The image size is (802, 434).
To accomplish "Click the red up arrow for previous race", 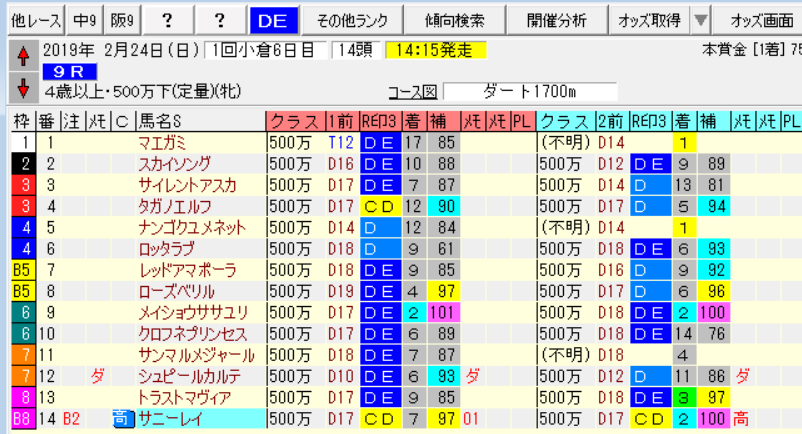I will click(23, 56).
